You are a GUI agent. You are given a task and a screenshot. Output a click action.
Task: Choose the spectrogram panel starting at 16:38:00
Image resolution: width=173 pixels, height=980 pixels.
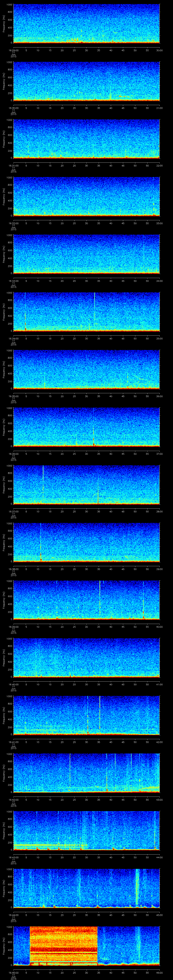click(x=86, y=543)
